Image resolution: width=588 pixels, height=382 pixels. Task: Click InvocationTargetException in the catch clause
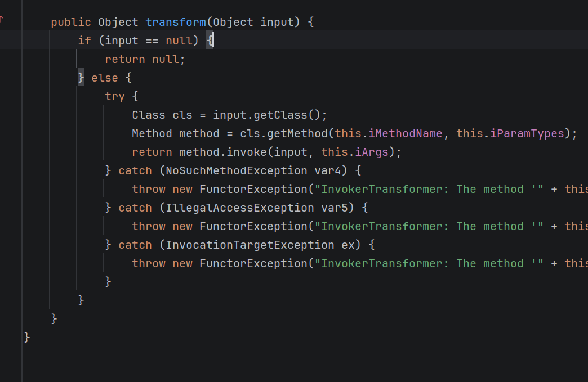pyautogui.click(x=250, y=245)
